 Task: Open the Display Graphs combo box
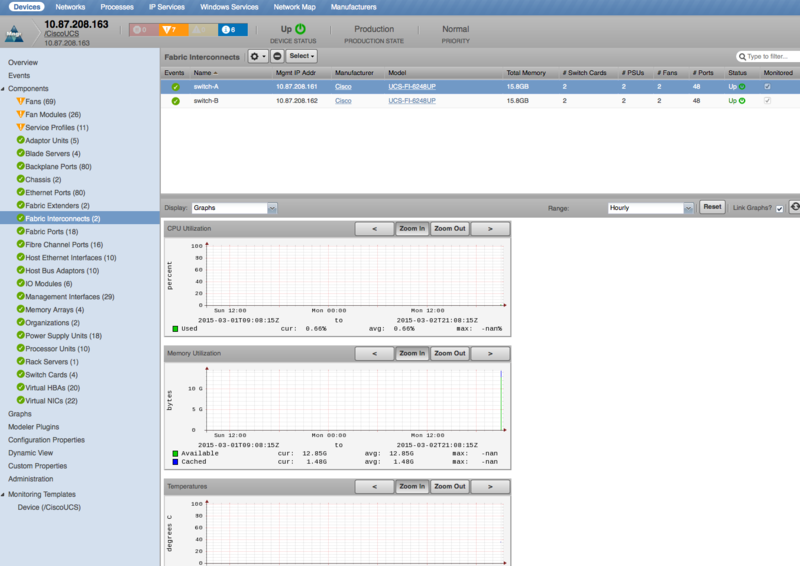(x=234, y=208)
